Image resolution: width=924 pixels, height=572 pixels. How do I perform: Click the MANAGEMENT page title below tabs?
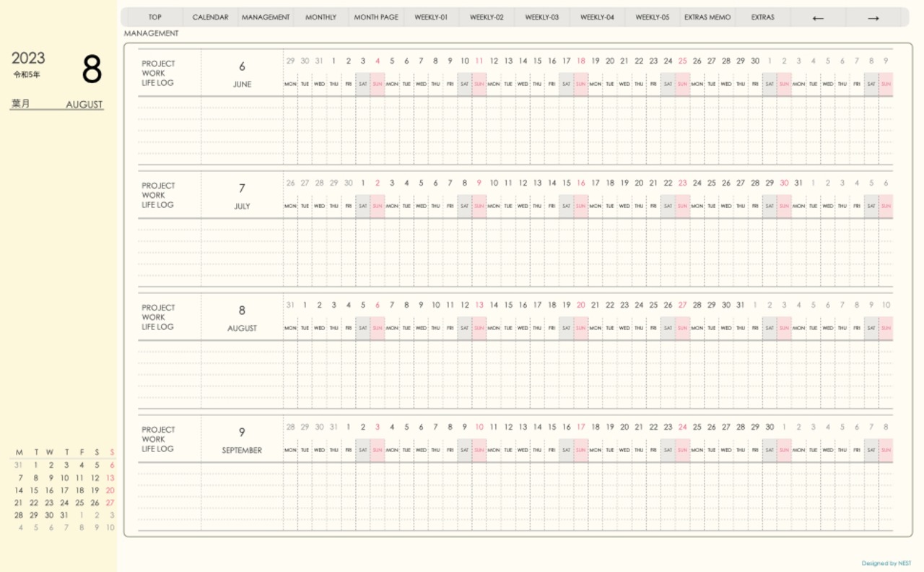click(x=152, y=33)
